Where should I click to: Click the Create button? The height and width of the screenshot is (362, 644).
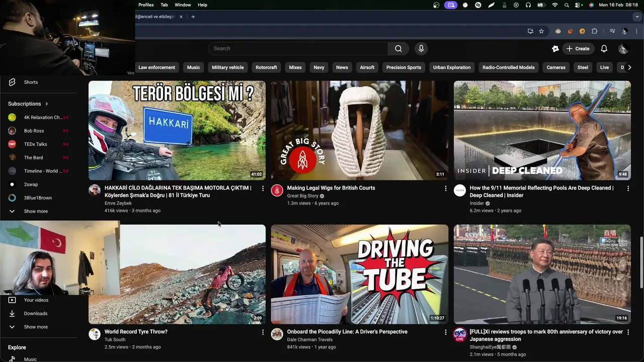pos(578,49)
